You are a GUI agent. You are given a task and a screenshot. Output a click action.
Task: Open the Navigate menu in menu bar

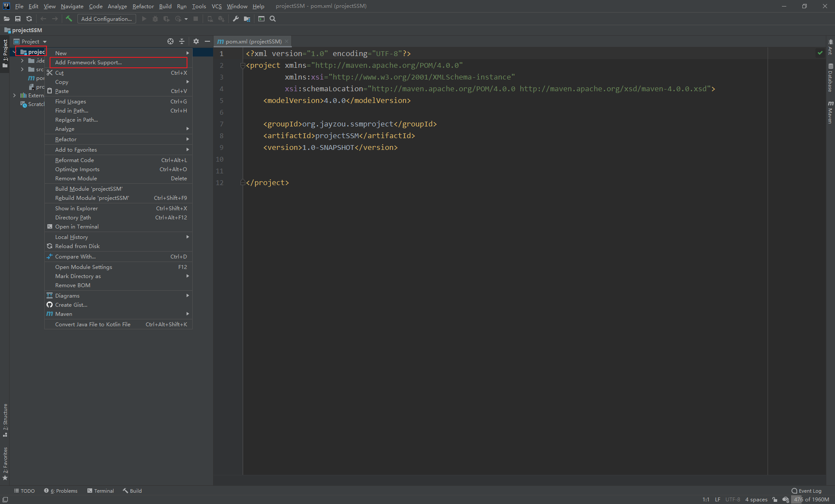(x=72, y=6)
